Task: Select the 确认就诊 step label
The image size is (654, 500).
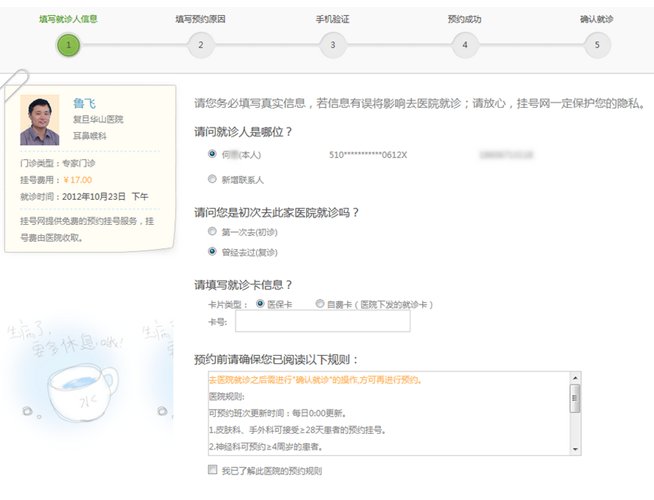Action: click(597, 19)
